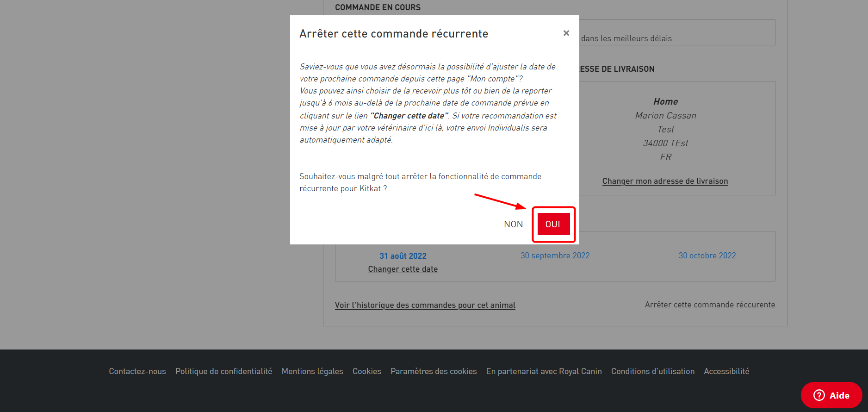Cancel by clicking NON

pos(514,224)
